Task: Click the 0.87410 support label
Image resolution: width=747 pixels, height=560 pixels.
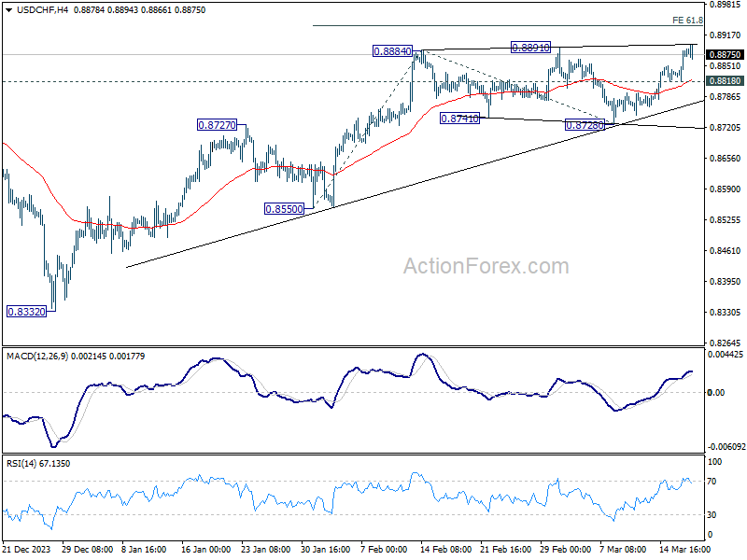Action: [x=459, y=119]
